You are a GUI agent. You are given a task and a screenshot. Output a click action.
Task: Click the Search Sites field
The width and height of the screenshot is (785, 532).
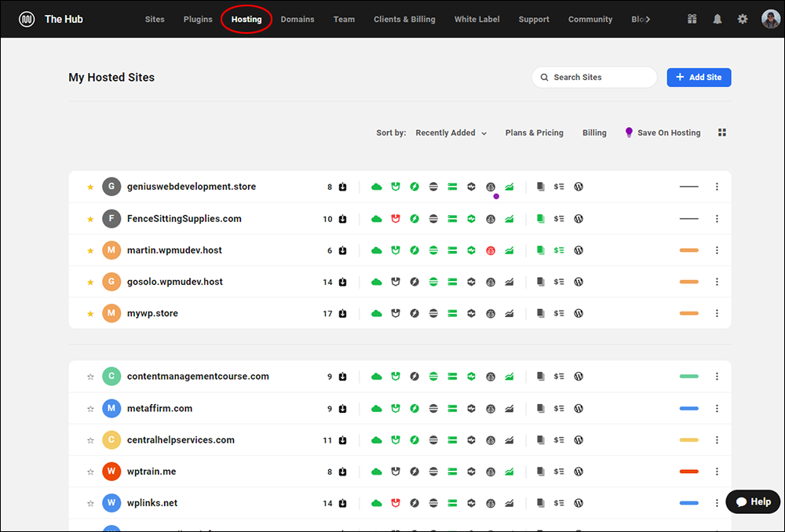point(594,77)
